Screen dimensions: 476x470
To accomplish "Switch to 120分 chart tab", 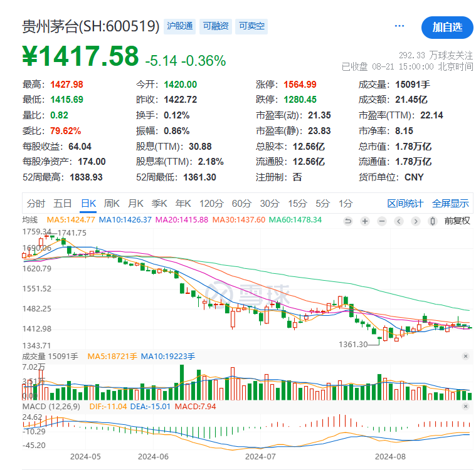I will tap(211, 203).
